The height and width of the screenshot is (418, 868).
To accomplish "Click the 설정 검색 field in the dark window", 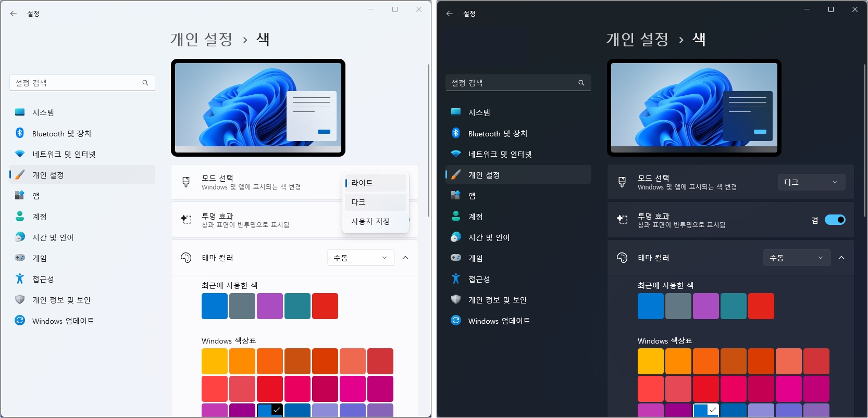I will click(518, 83).
